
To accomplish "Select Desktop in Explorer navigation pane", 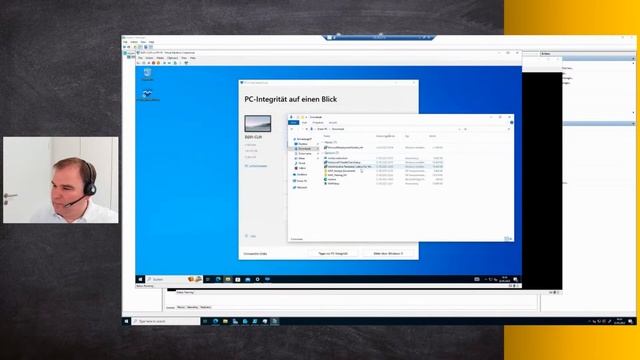I will click(x=302, y=144).
